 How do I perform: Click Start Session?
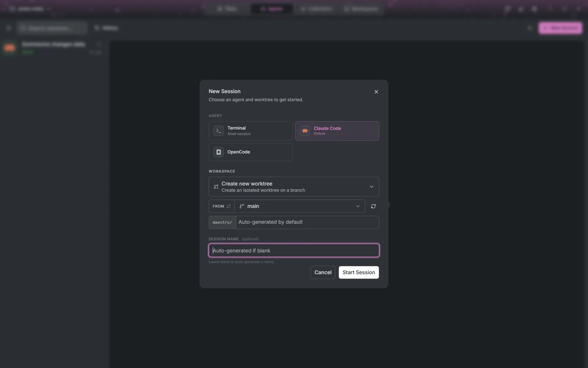pyautogui.click(x=359, y=272)
